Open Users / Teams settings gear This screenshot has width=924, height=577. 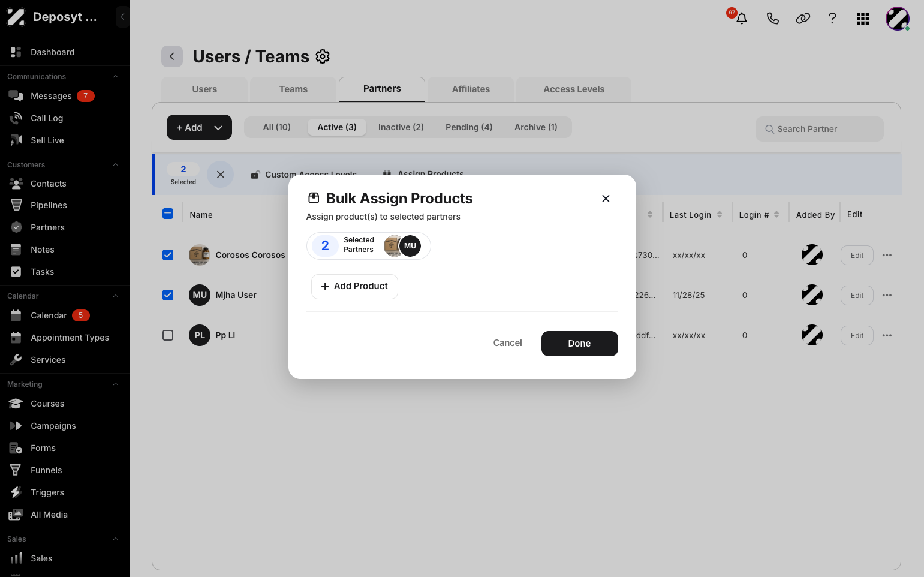click(x=323, y=56)
